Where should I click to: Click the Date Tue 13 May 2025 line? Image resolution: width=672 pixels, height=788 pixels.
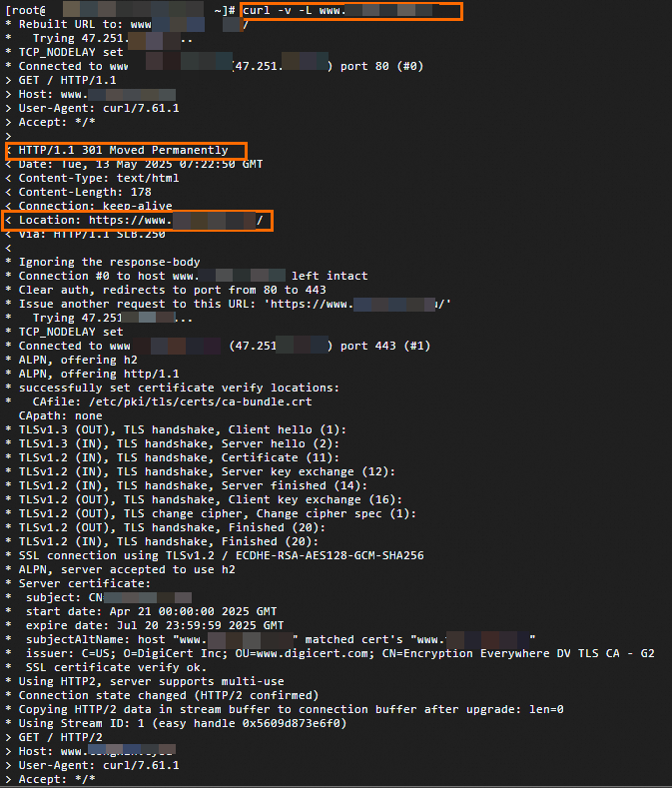click(x=140, y=164)
